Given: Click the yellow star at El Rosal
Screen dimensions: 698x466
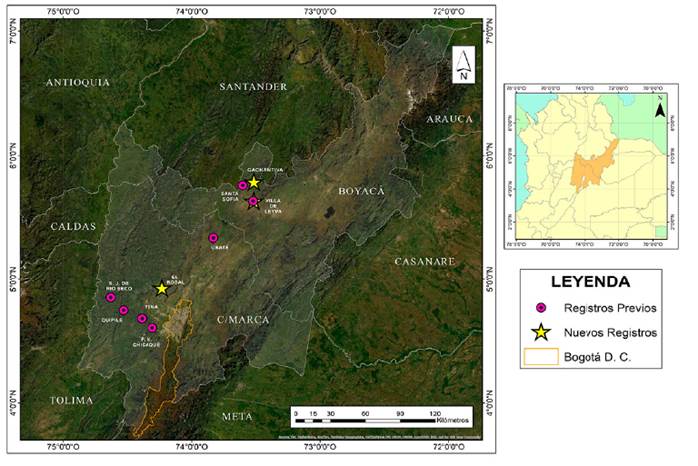Looking at the screenshot, I should tap(162, 288).
